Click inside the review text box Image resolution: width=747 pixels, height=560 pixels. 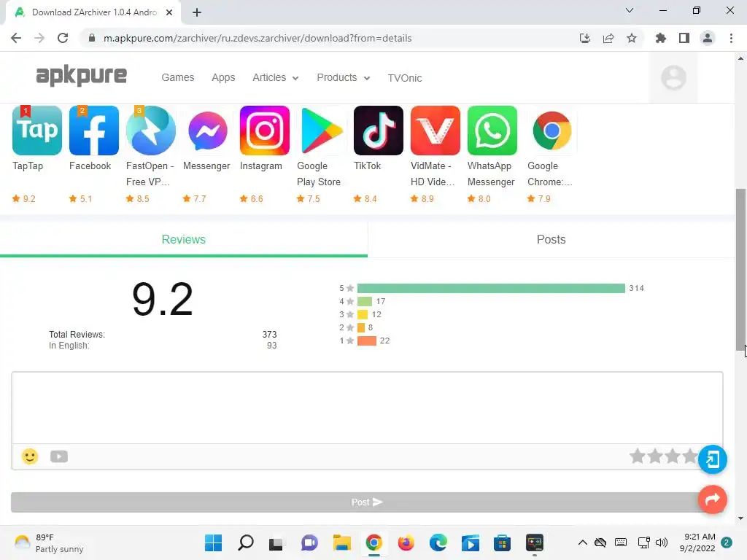[367, 408]
